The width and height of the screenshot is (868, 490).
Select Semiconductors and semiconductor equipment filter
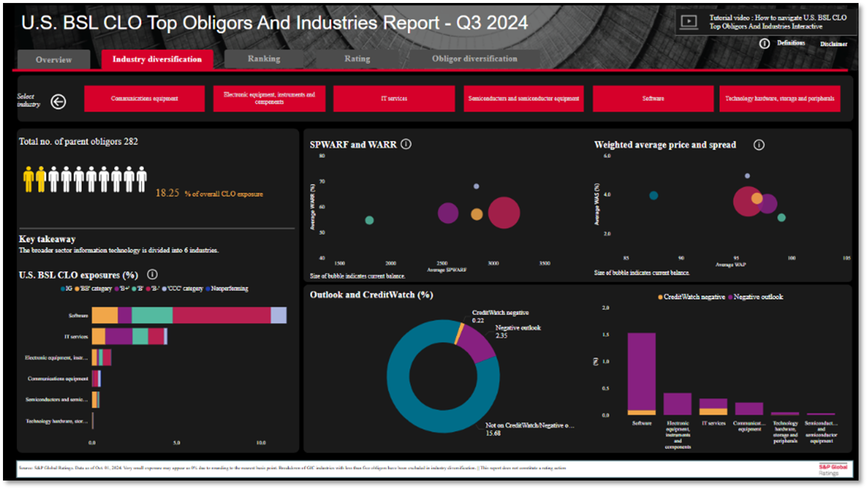(x=523, y=99)
